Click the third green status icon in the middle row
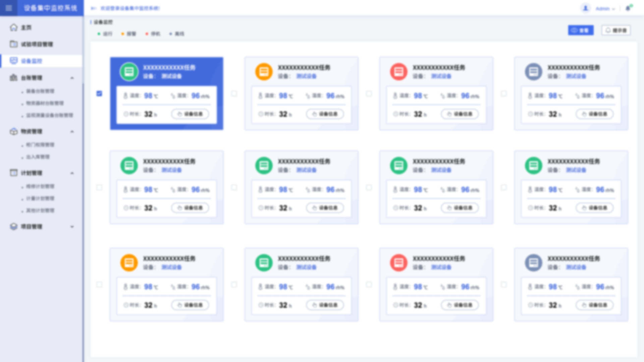 [x=399, y=165]
